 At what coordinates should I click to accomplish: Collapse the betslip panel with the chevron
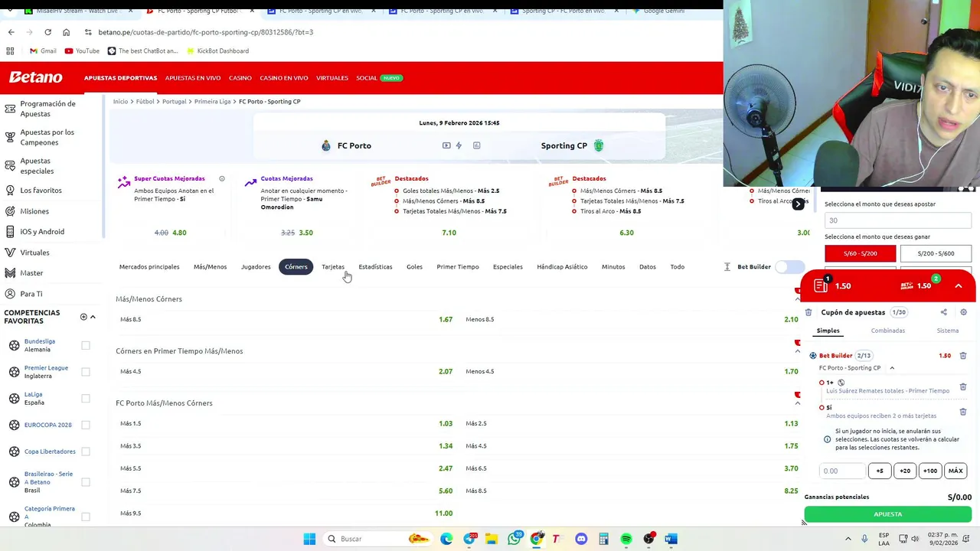959,285
